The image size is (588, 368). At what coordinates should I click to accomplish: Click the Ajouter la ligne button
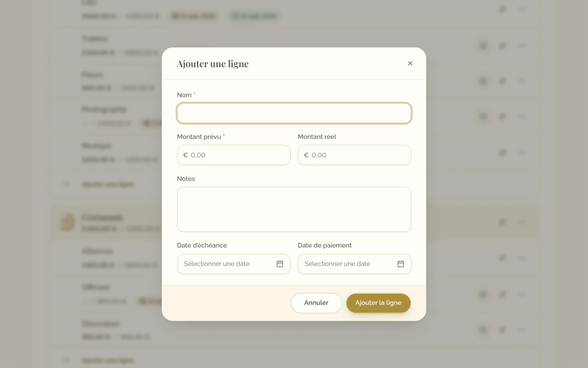pyautogui.click(x=378, y=303)
